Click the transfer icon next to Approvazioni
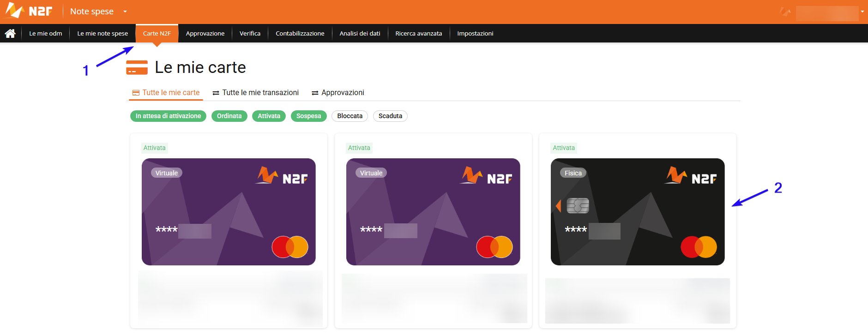Viewport: 868px width, 336px height. click(x=315, y=93)
